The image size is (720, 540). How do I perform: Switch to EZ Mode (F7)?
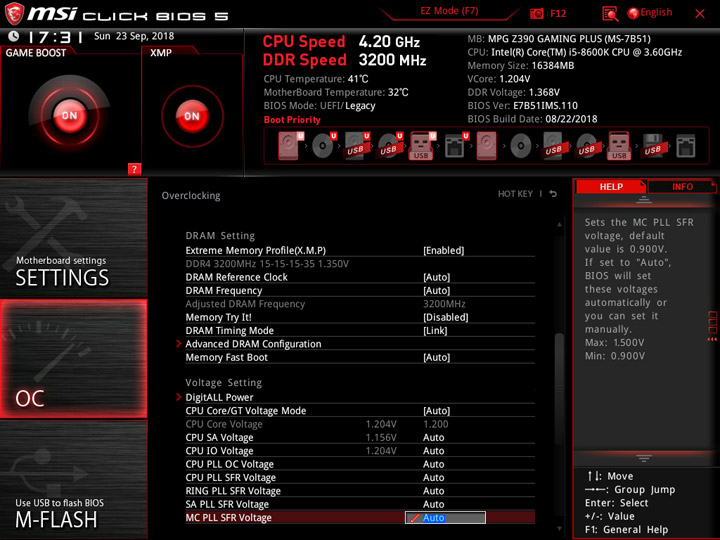pyautogui.click(x=449, y=11)
